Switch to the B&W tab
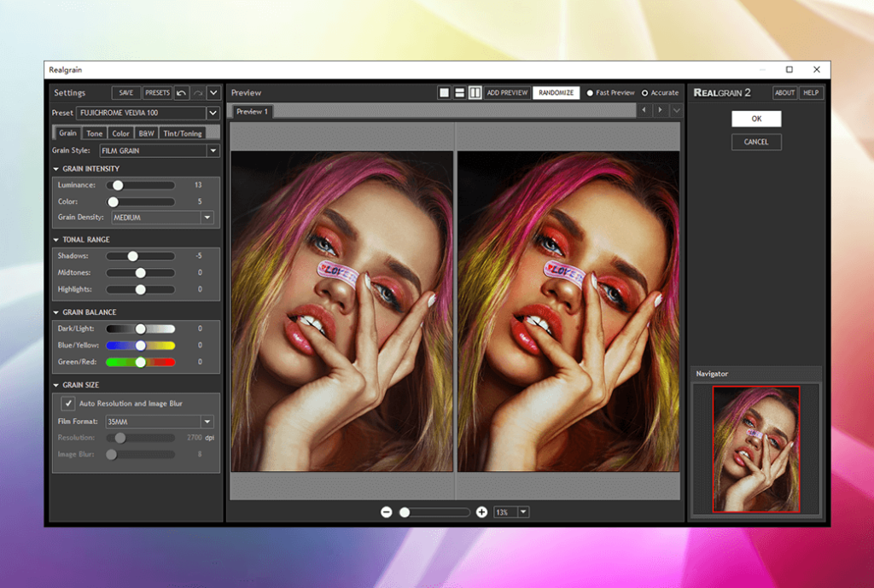This screenshot has height=588, width=874. click(x=146, y=134)
